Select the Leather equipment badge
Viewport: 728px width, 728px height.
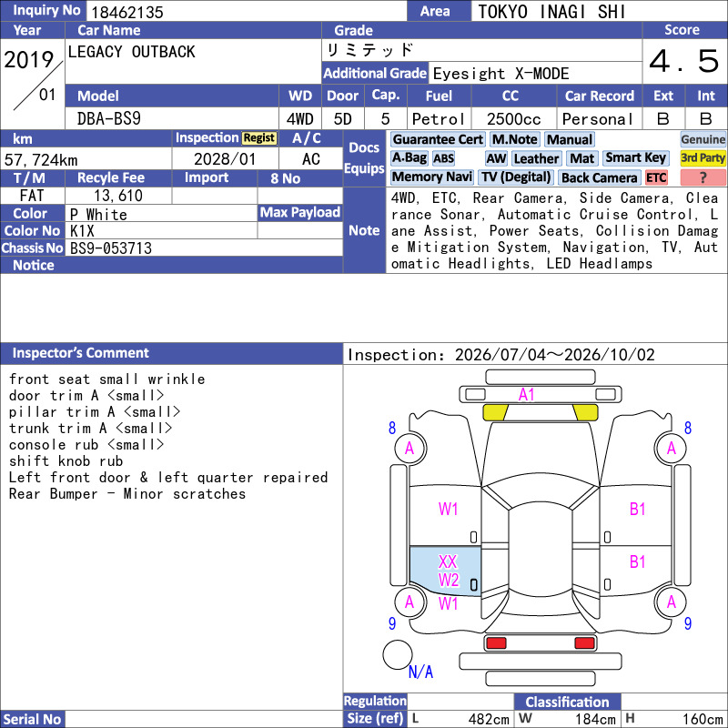coord(536,158)
